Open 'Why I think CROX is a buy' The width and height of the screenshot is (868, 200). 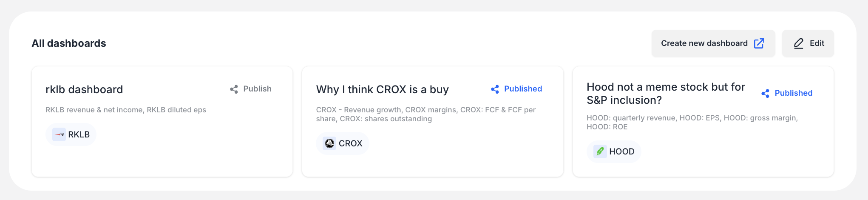(x=383, y=89)
